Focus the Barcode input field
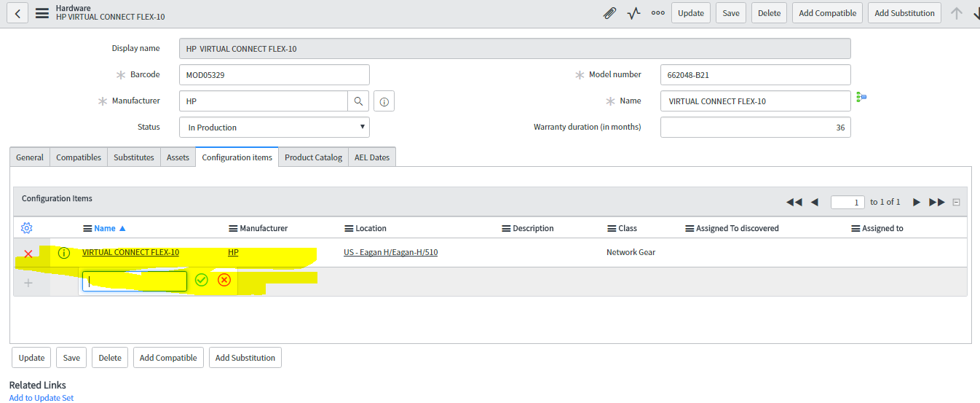Viewport: 980px width, 403px height. [x=274, y=75]
